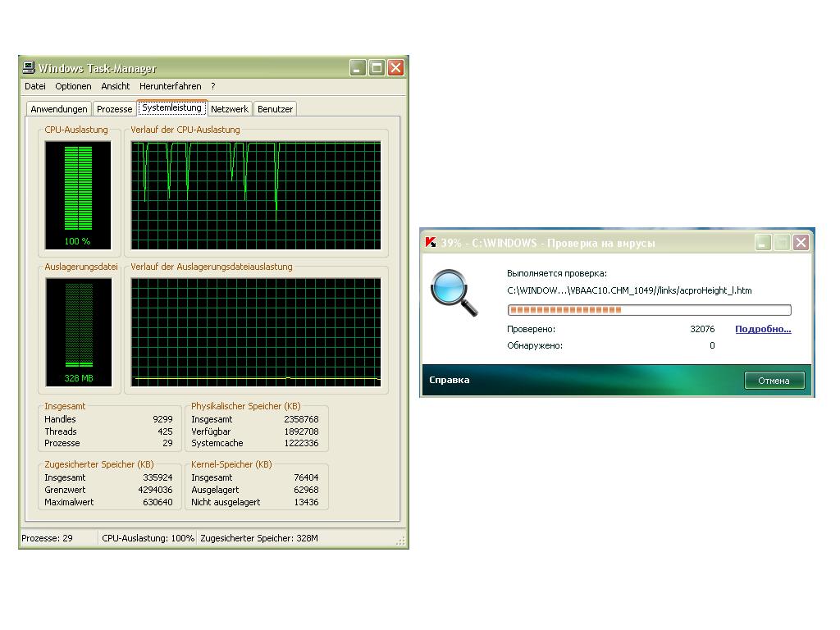
Task: Minimize the Kaspersky scan window
Action: [x=764, y=242]
